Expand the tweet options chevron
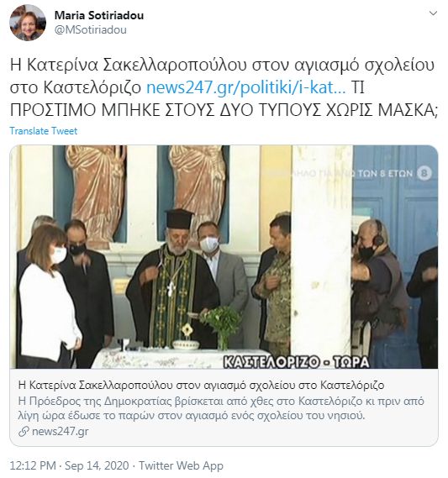 coord(433,13)
